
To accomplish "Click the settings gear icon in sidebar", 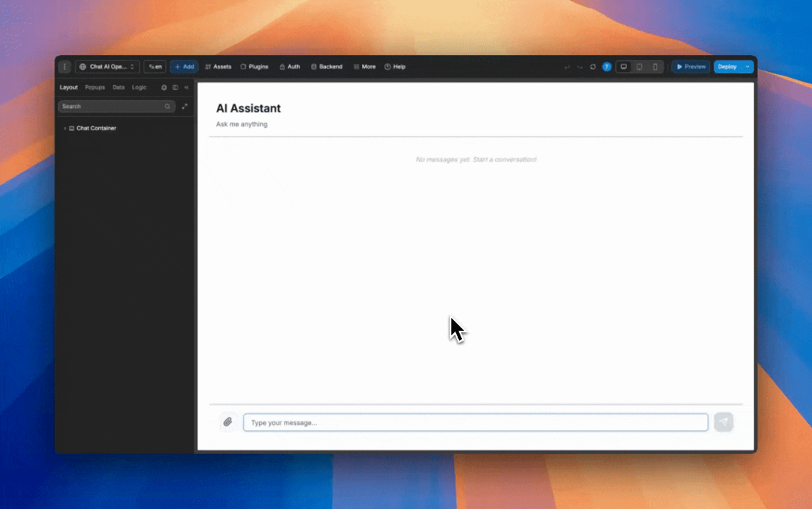I will pos(164,88).
